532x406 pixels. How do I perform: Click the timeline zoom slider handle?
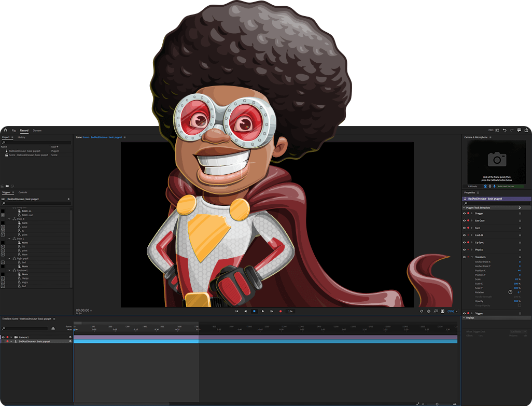click(x=437, y=404)
